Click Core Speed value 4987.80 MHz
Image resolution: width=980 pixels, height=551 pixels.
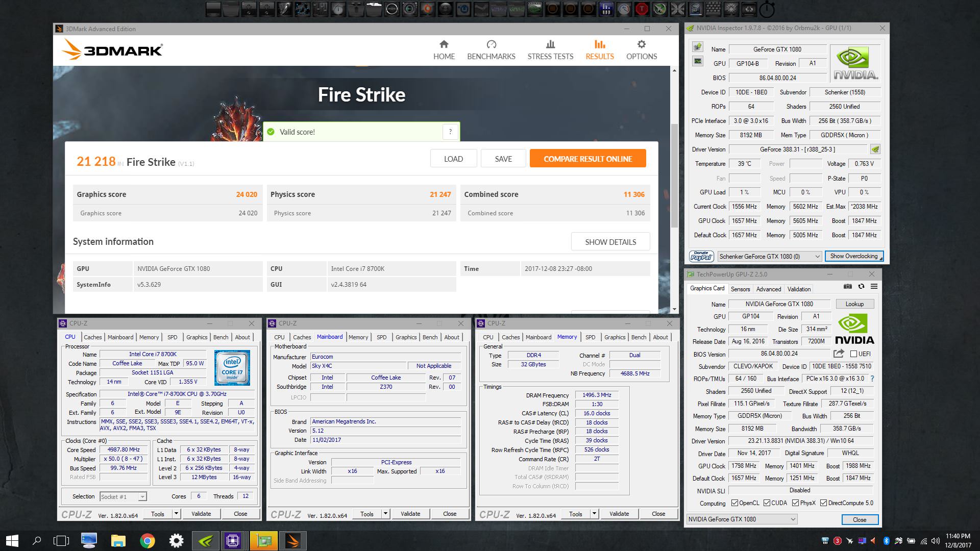[x=124, y=449]
